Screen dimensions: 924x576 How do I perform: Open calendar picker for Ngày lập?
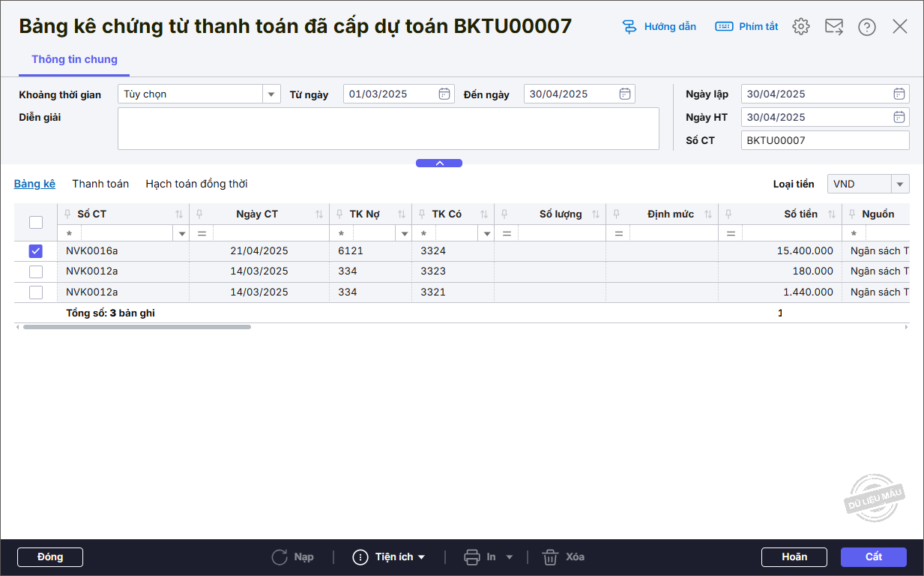click(x=899, y=94)
